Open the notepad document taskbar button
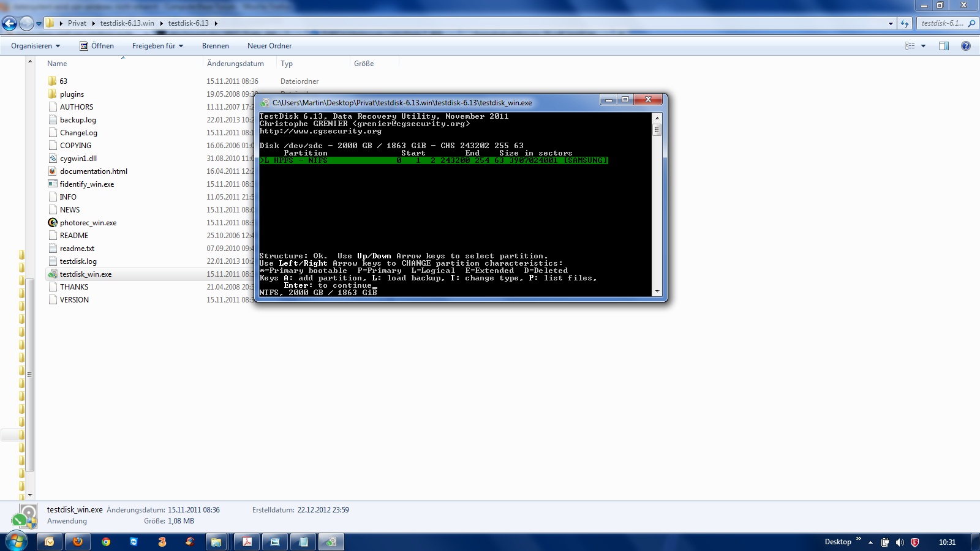Viewport: 980px width, 551px height. pyautogui.click(x=303, y=542)
